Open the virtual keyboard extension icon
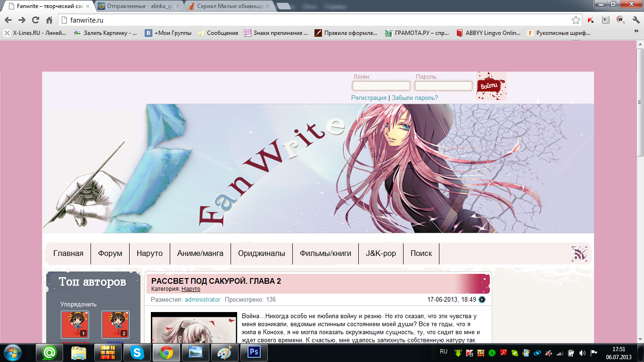This screenshot has height=362, width=644. [x=606, y=20]
